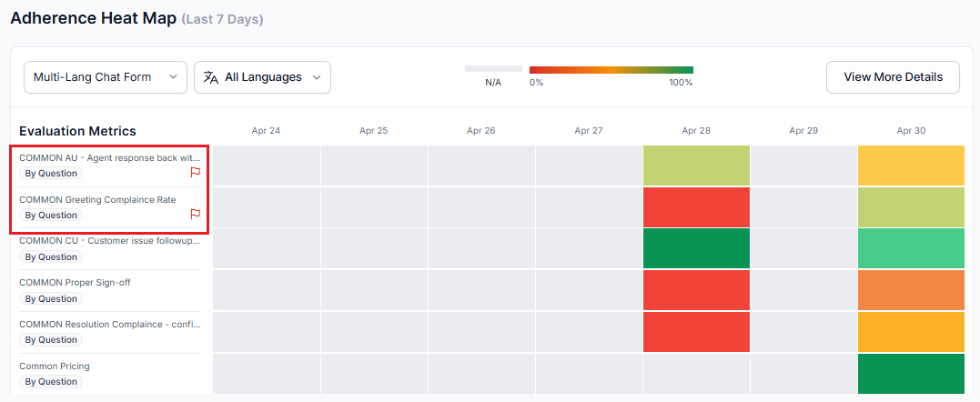Click the Apr 28 column header
980x402 pixels.
coord(696,131)
